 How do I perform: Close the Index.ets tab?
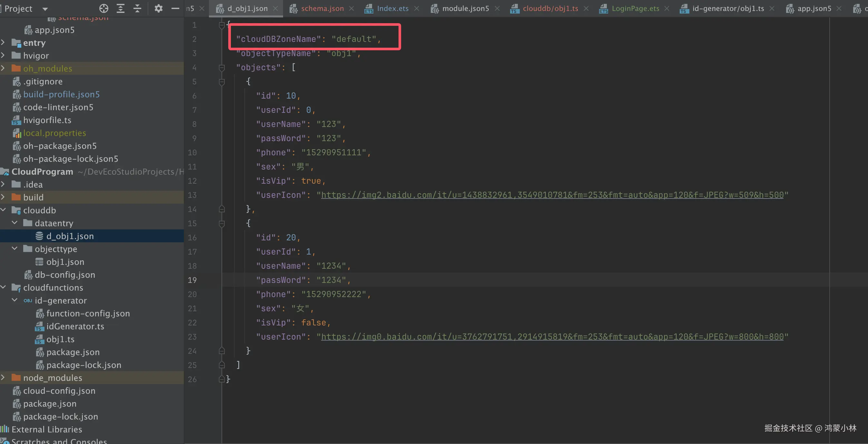click(x=417, y=8)
